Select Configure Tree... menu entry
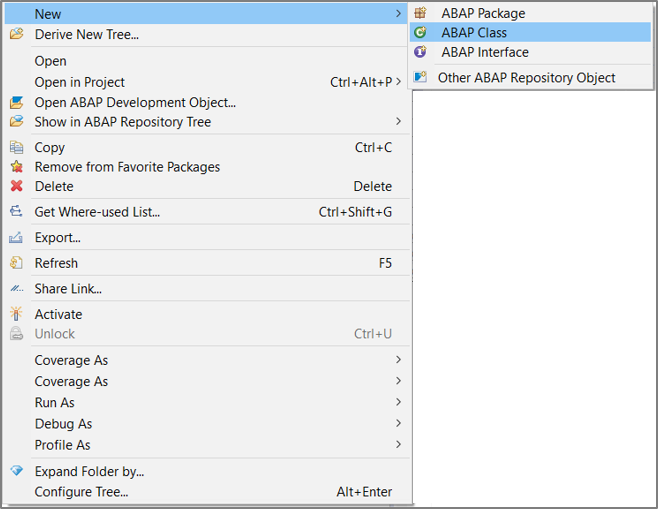 point(206,491)
